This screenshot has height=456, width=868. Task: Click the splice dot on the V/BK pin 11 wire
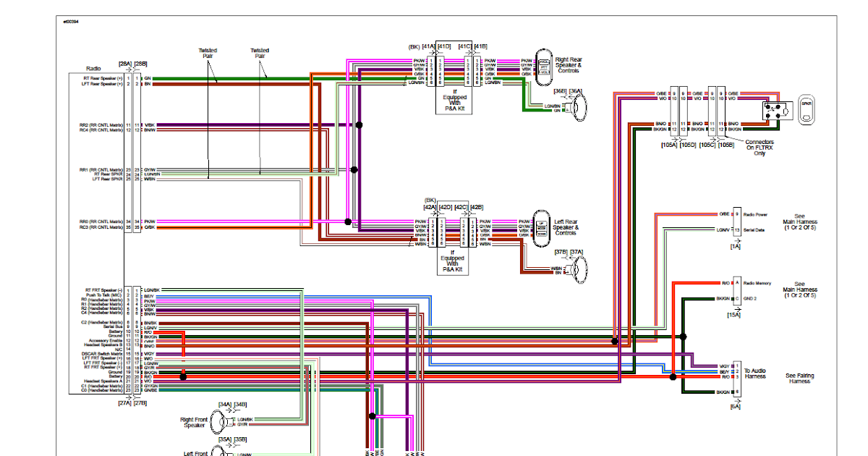(x=359, y=125)
